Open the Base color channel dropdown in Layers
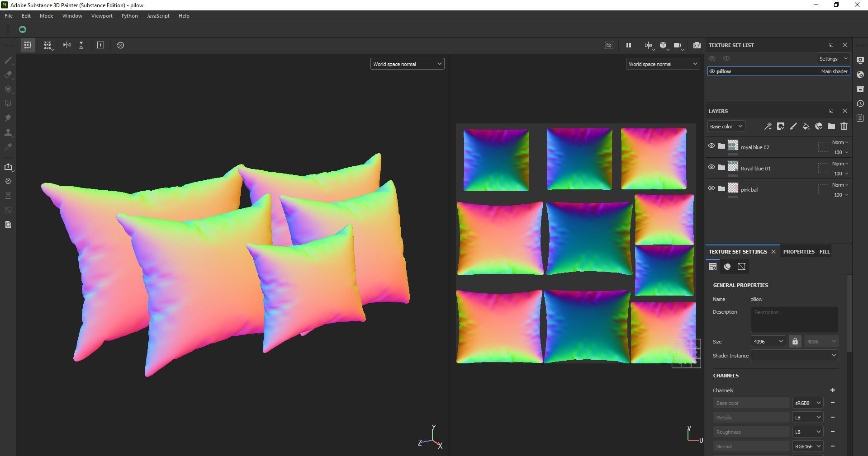This screenshot has height=456, width=868. pyautogui.click(x=726, y=127)
